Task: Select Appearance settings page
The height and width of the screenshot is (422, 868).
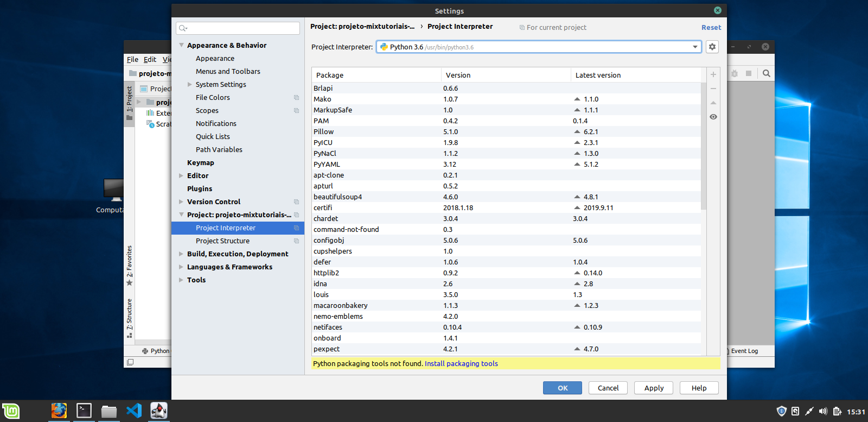Action: 215,59
